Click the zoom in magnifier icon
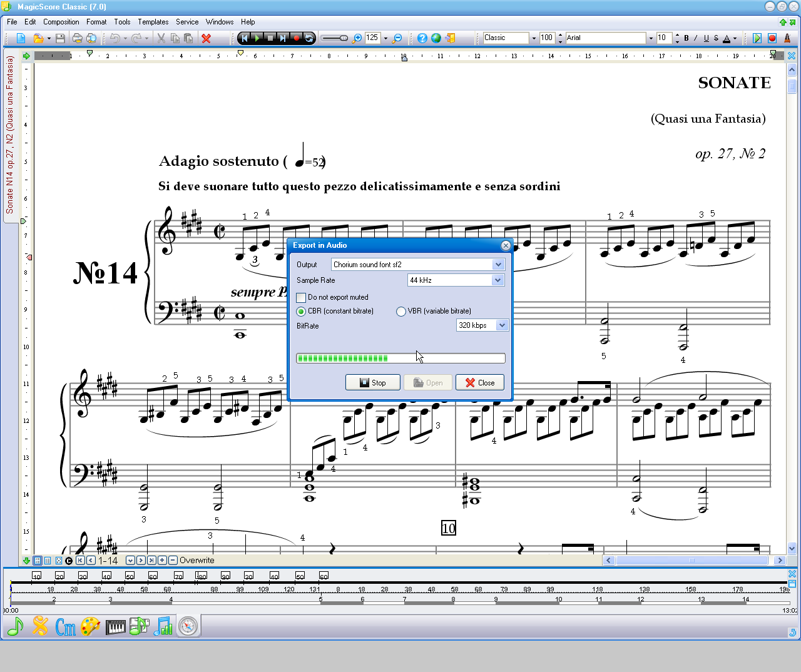This screenshot has height=672, width=801. click(x=357, y=38)
